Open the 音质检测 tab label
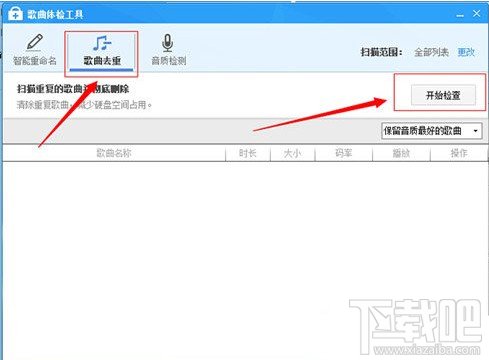 [169, 61]
